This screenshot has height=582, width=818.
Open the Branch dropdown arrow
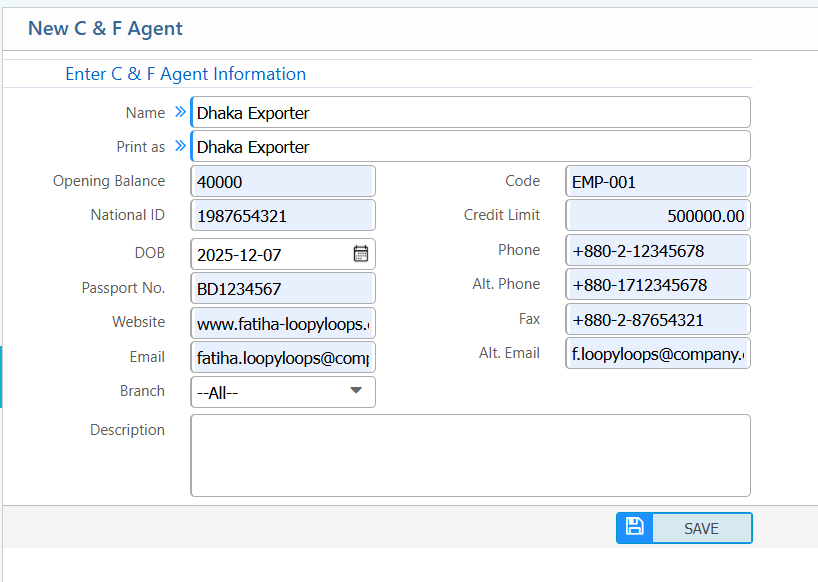click(x=355, y=392)
